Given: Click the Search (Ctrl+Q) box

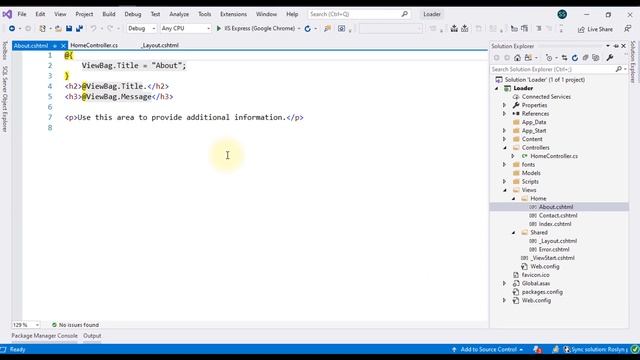Looking at the screenshot, I should pyautogui.click(x=358, y=14).
